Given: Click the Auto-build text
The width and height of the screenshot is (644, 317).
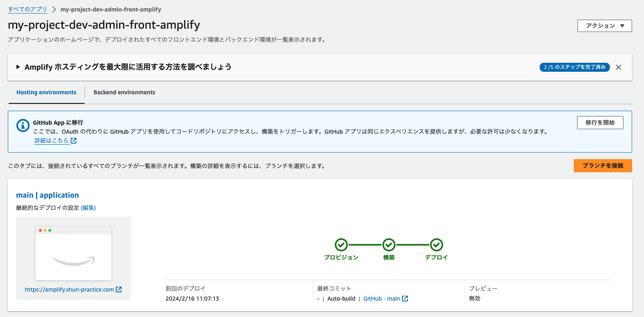Looking at the screenshot, I should pos(341,299).
